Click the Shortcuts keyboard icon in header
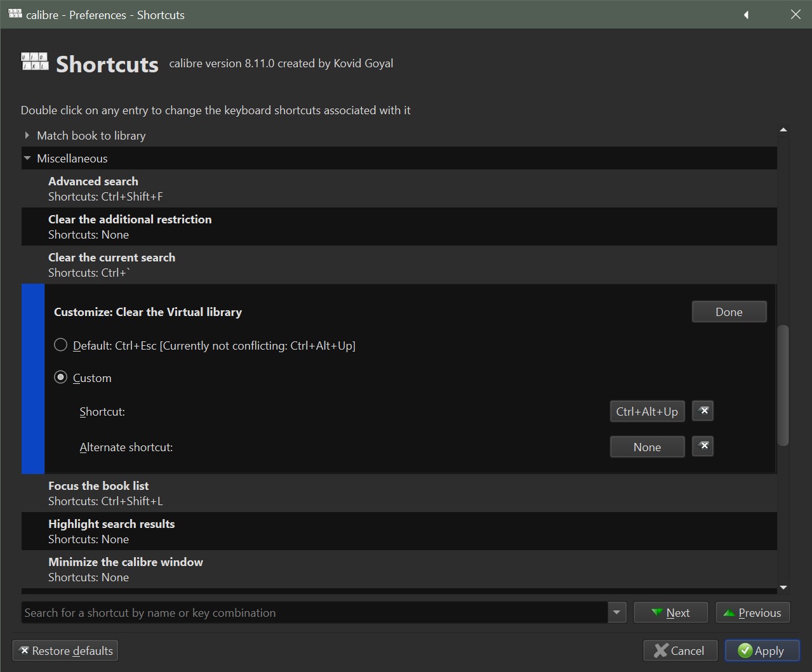 (x=35, y=62)
